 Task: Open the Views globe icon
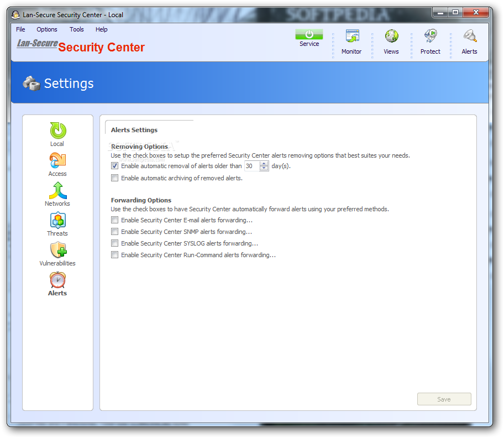(391, 36)
